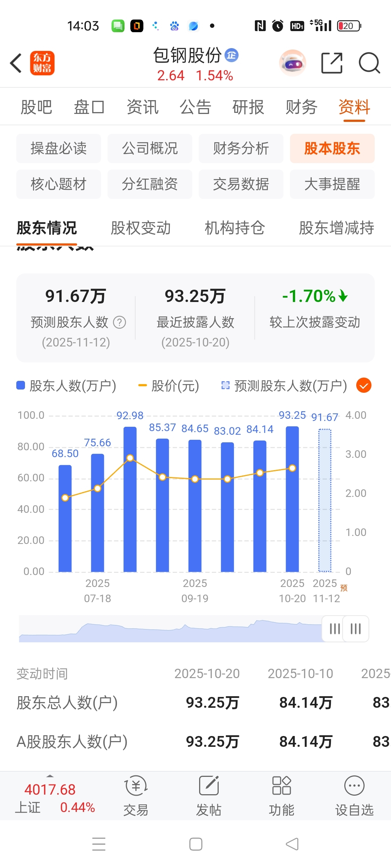Tap the back arrow icon
This screenshot has width=391, height=868.
(16, 63)
